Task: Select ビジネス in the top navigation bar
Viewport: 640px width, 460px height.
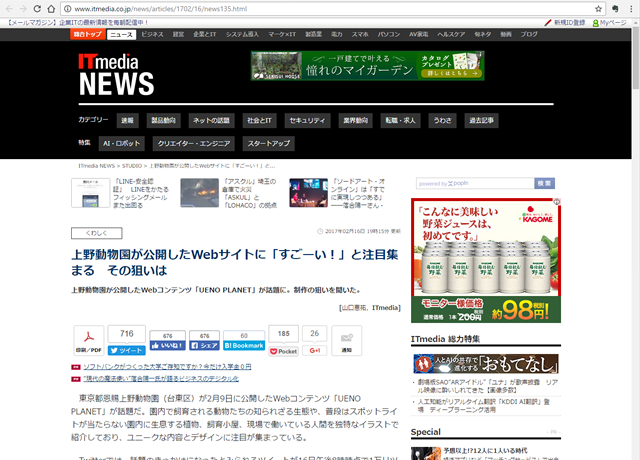Action: [x=152, y=34]
